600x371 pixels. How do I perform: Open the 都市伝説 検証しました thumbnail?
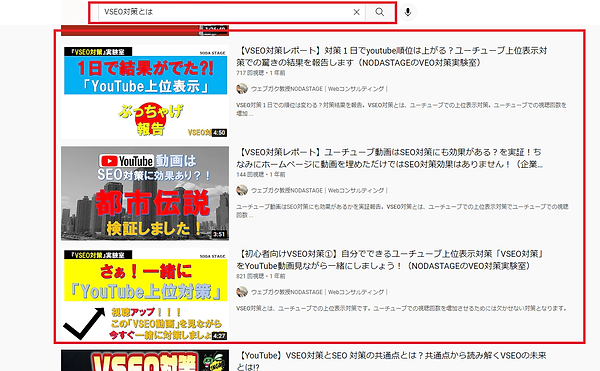point(145,194)
